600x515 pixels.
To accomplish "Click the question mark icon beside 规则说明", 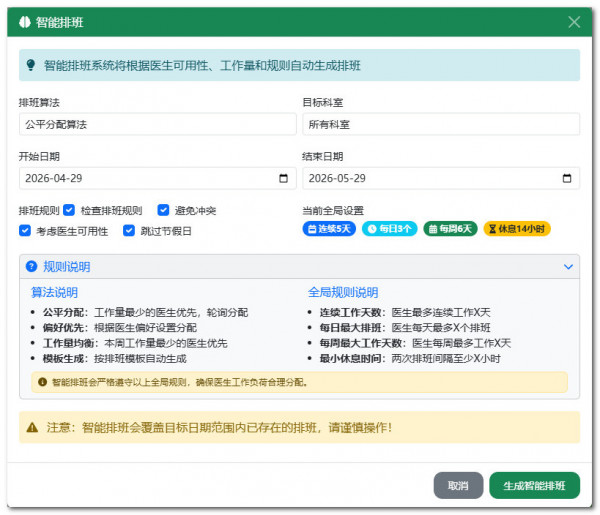I will click(32, 267).
